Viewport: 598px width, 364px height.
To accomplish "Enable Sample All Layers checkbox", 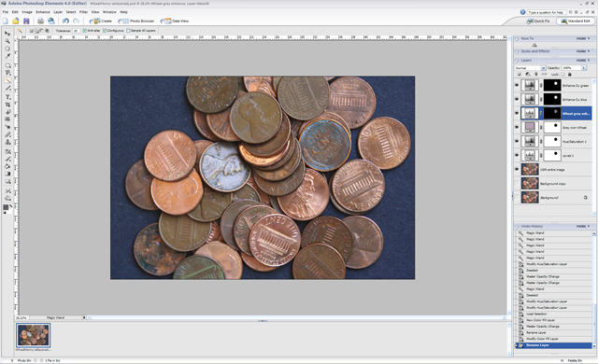I will click(129, 31).
